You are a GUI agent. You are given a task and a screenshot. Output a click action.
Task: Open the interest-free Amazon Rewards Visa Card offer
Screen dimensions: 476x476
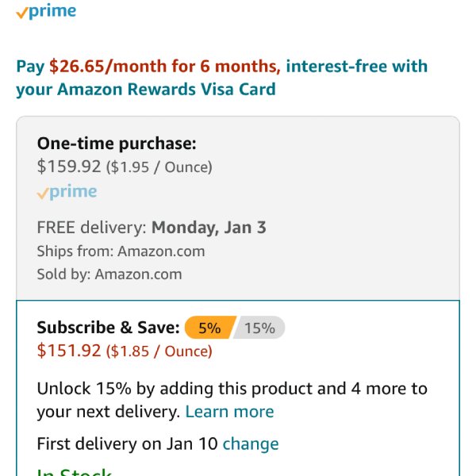pos(221,78)
